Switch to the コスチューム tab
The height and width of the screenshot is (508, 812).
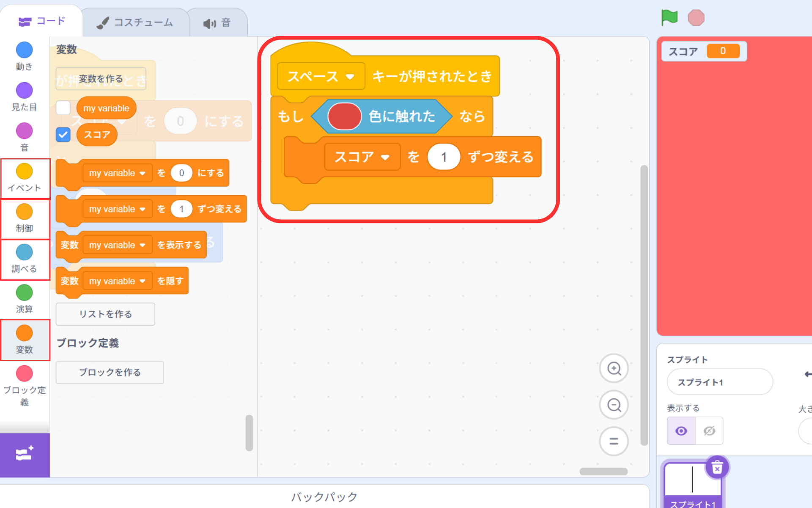coord(135,23)
